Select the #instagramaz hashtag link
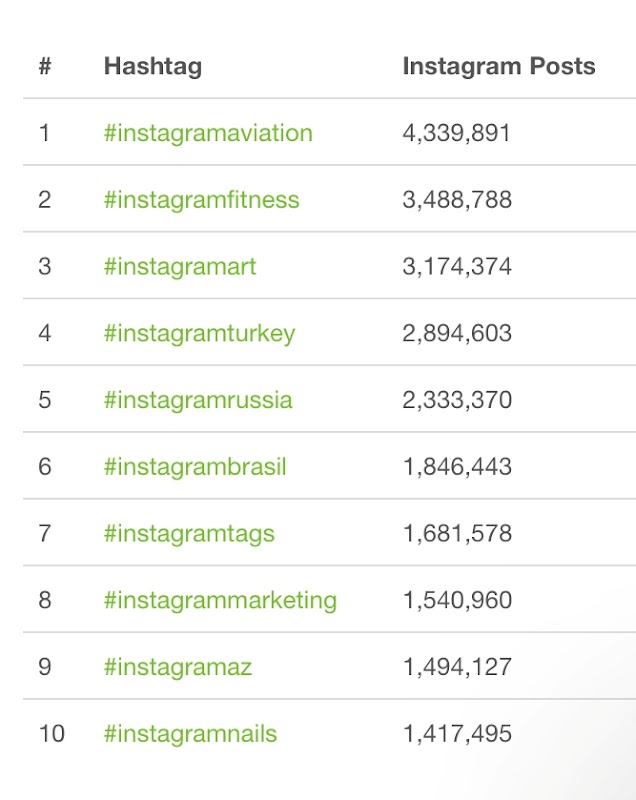Viewport: 636px width, 800px height. [x=178, y=667]
